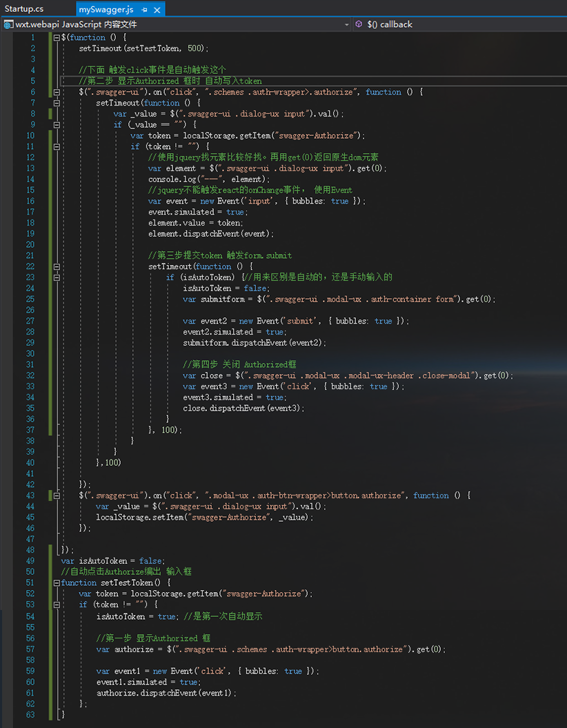Screen dimensions: 567x728
Task: Click the dropdown arrow after 内容文件
Action: pyautogui.click(x=348, y=23)
